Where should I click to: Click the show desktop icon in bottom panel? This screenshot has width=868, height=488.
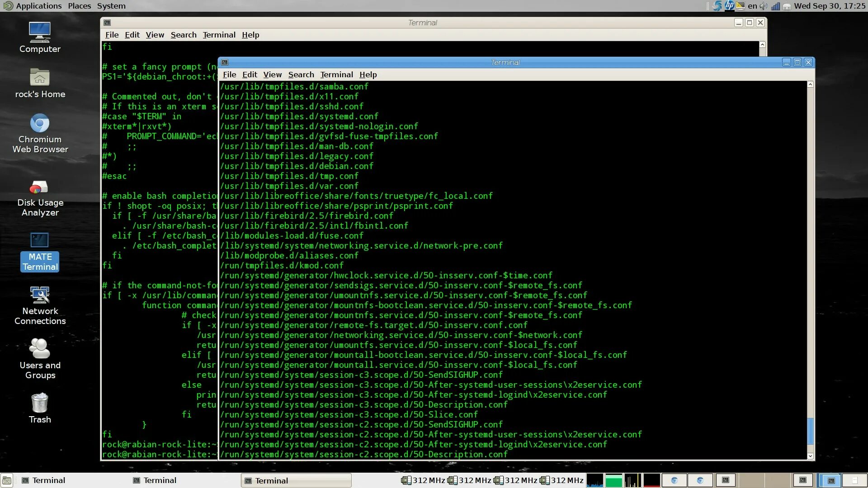7,480
